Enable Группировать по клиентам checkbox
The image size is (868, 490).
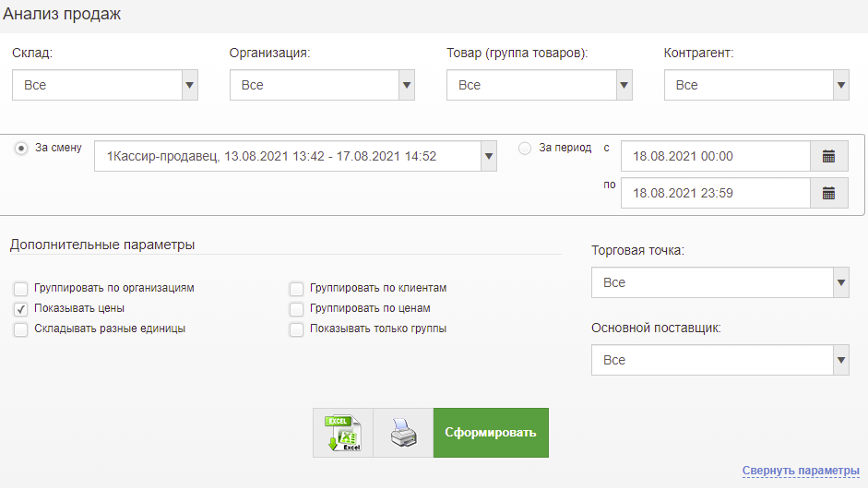tap(297, 289)
